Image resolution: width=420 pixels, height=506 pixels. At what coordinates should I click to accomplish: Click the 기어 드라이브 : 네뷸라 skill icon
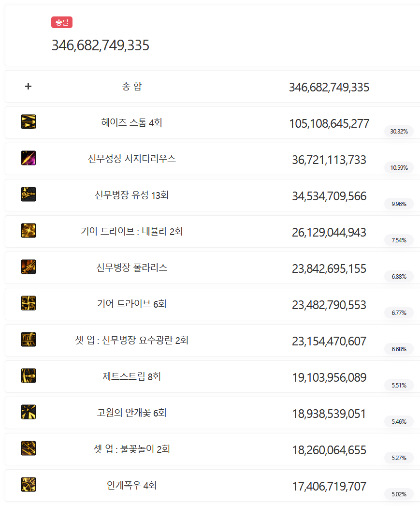(29, 231)
